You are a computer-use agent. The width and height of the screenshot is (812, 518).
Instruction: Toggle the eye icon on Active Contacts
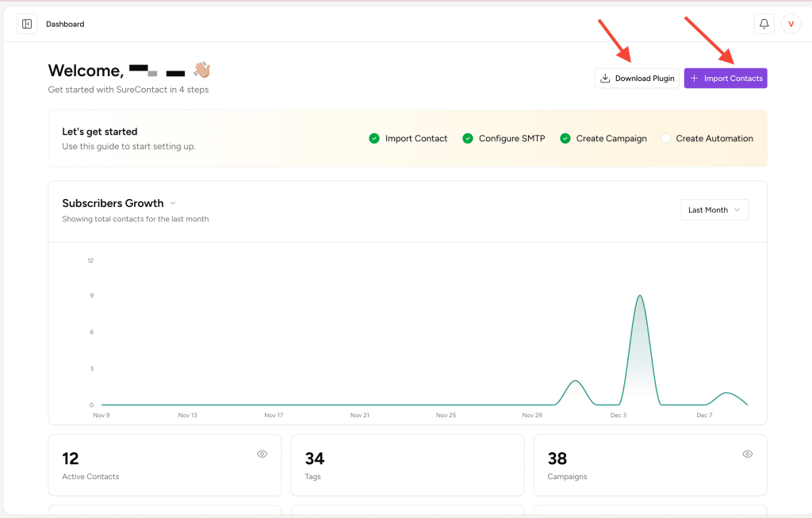tap(262, 454)
